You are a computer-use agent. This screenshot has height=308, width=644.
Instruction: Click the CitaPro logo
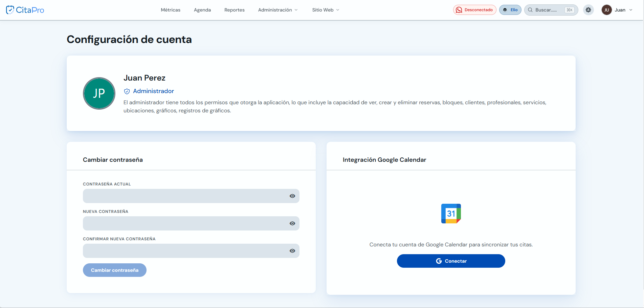click(x=25, y=10)
